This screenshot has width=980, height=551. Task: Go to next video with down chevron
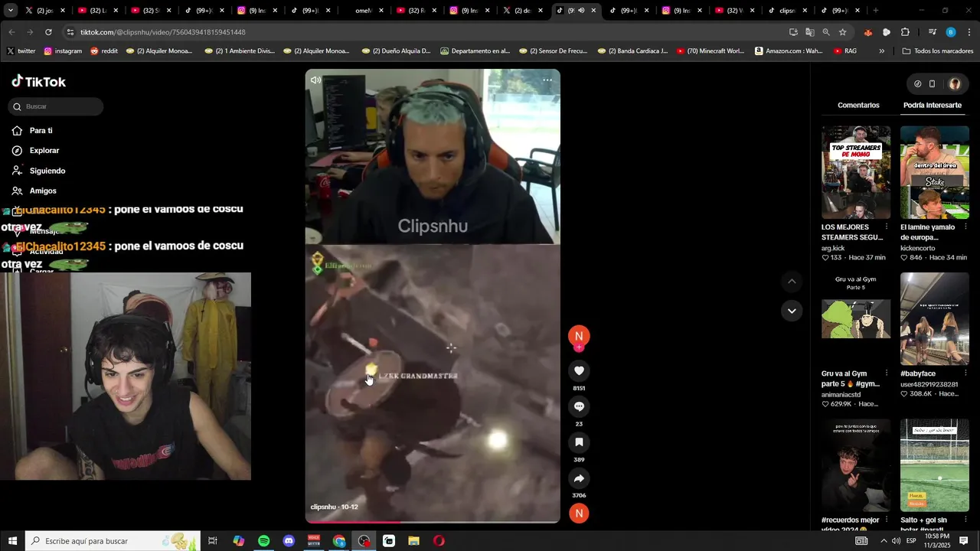click(792, 311)
